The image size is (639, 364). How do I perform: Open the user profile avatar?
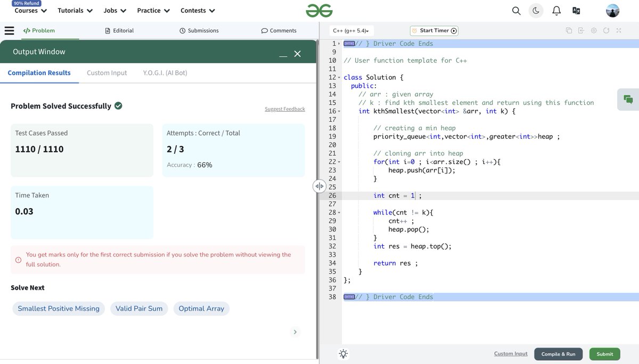[x=612, y=11]
